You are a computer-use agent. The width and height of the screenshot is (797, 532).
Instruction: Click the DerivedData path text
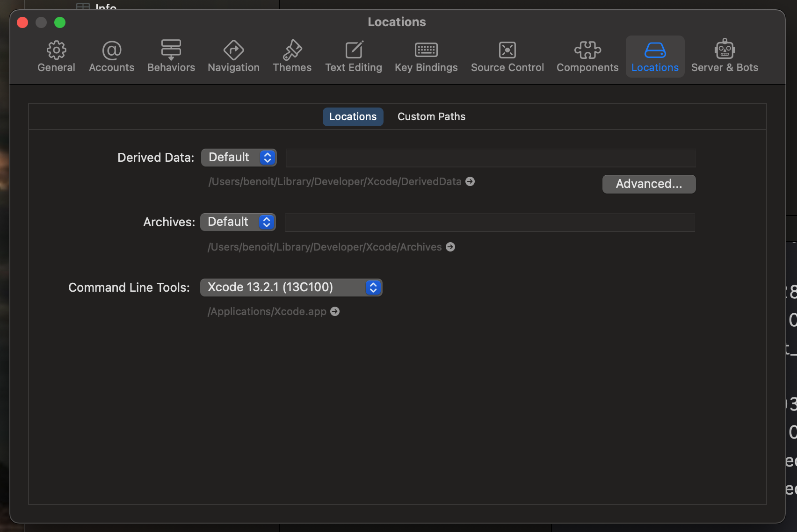[x=335, y=181]
